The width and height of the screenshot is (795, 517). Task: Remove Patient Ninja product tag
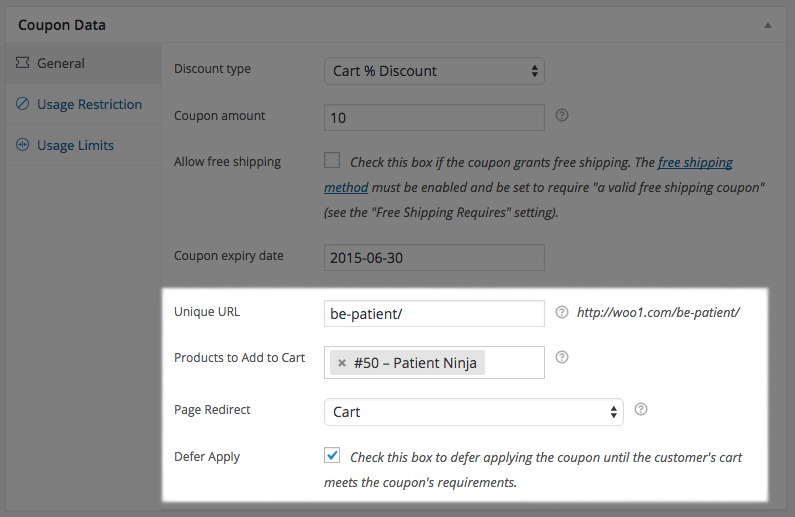tap(342, 363)
